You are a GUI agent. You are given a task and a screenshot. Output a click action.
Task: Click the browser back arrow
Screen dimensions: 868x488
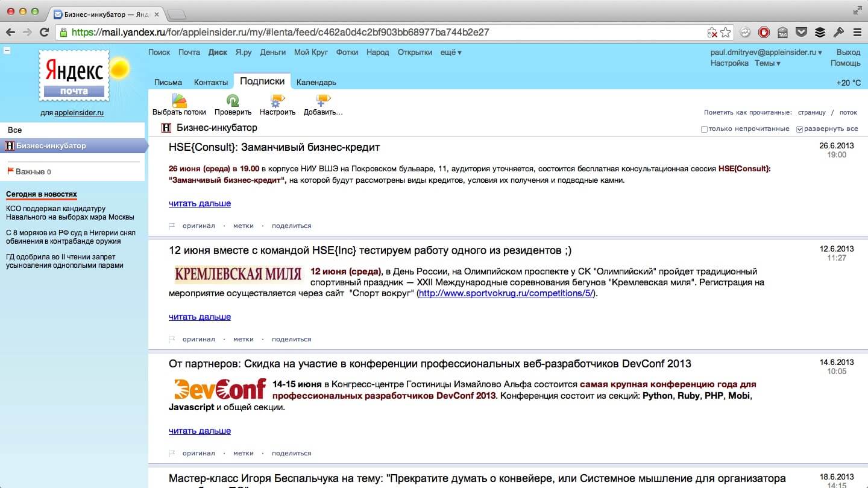tap(11, 32)
